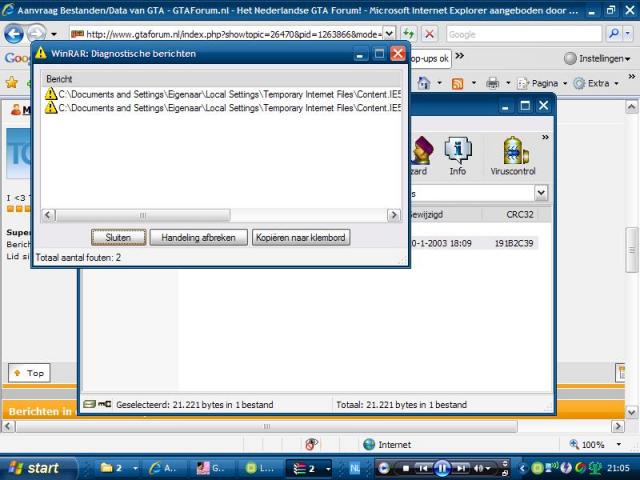The height and width of the screenshot is (480, 640).
Task: Click the Top link on the forum page
Action: (x=29, y=373)
